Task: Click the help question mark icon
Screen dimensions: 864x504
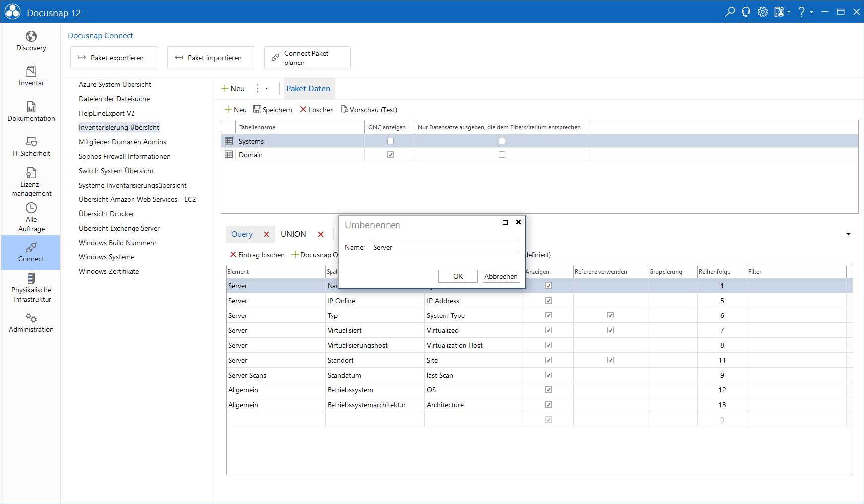Action: (x=801, y=12)
